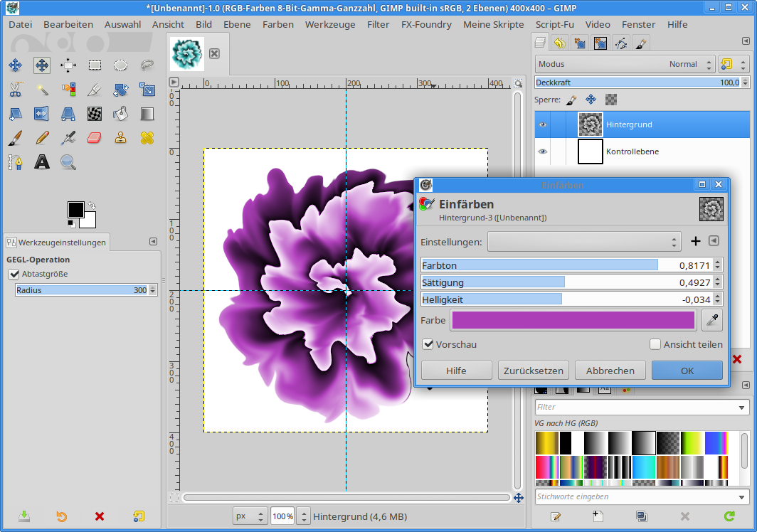
Task: Click the purple Farbe color swatch
Action: [573, 320]
